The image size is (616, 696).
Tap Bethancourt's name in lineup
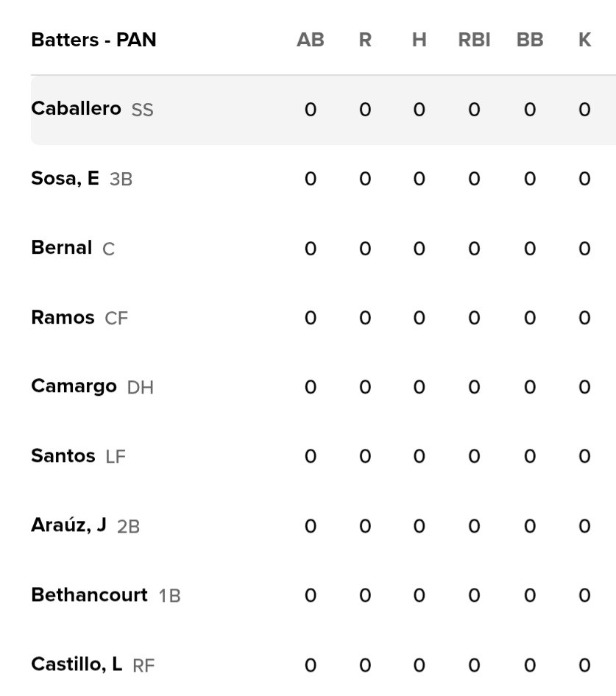pos(89,594)
